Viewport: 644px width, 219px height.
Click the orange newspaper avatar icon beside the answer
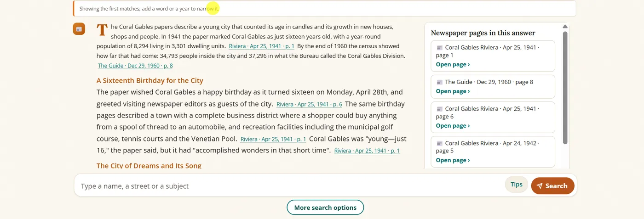[x=79, y=29]
